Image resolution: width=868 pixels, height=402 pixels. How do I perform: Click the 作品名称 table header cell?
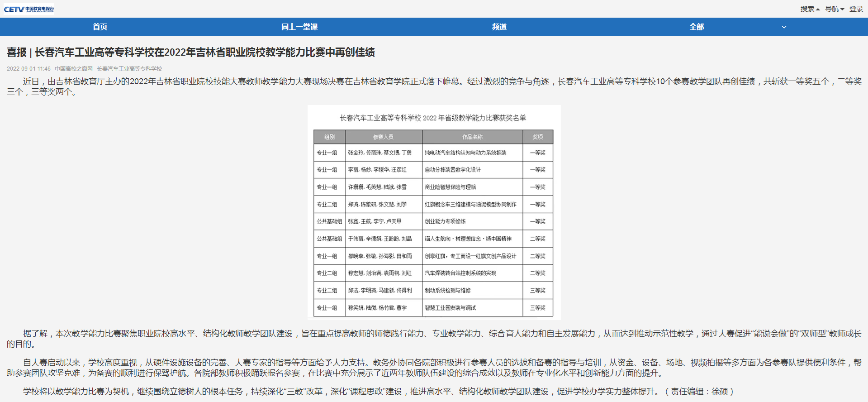click(x=472, y=137)
